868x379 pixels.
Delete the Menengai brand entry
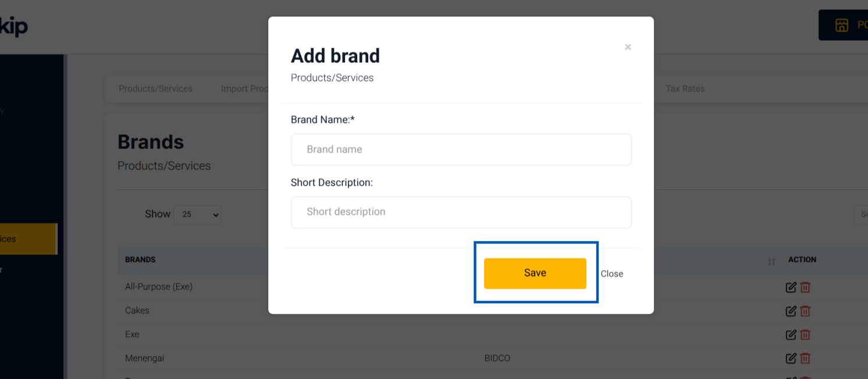tap(805, 359)
